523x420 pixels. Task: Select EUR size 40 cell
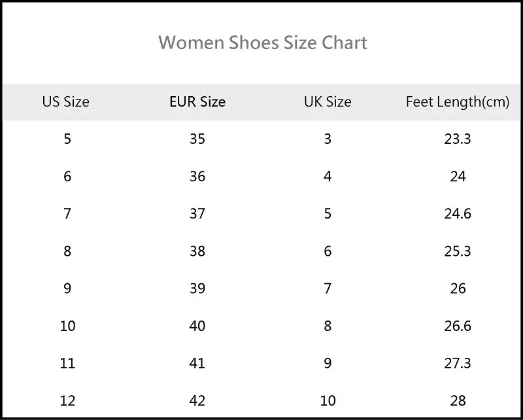[x=197, y=326]
